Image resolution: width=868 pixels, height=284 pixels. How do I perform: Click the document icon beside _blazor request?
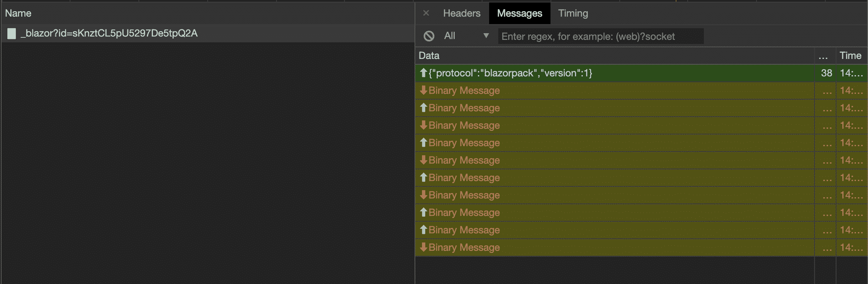(12, 34)
